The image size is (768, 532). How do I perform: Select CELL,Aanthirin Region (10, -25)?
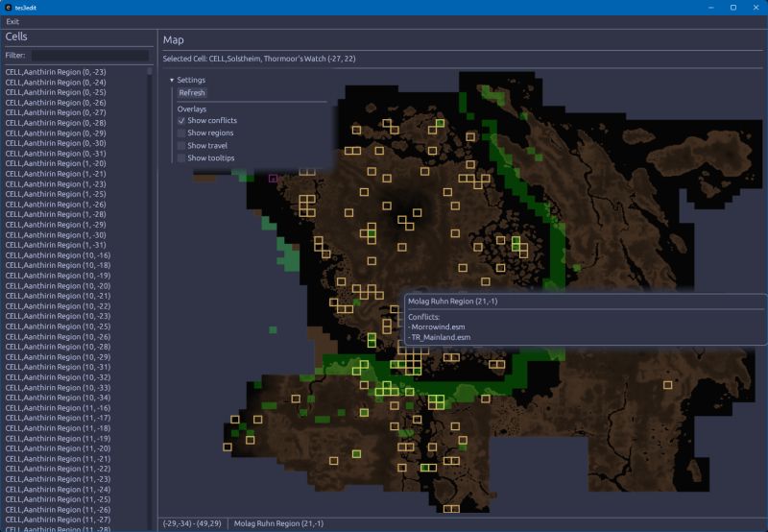pyautogui.click(x=58, y=326)
